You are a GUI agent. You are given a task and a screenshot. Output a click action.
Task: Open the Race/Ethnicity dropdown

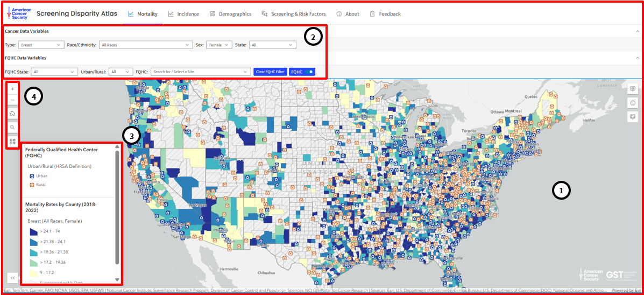(x=146, y=45)
